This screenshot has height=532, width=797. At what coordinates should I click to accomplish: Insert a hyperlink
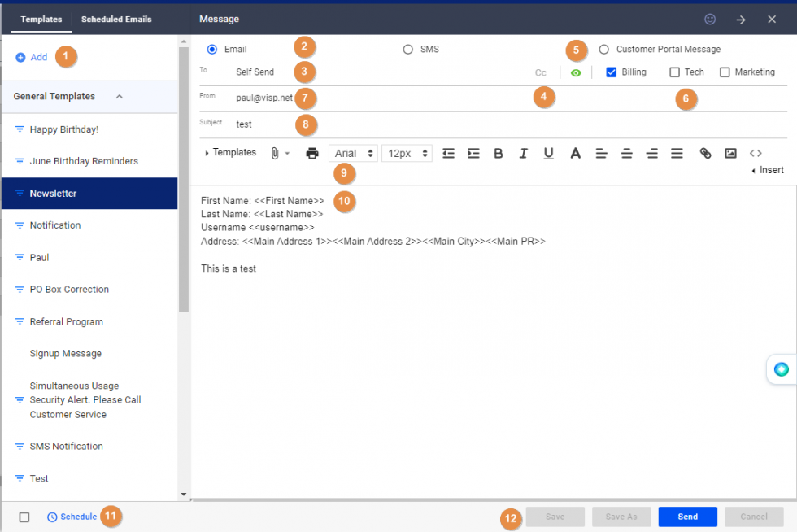(704, 153)
